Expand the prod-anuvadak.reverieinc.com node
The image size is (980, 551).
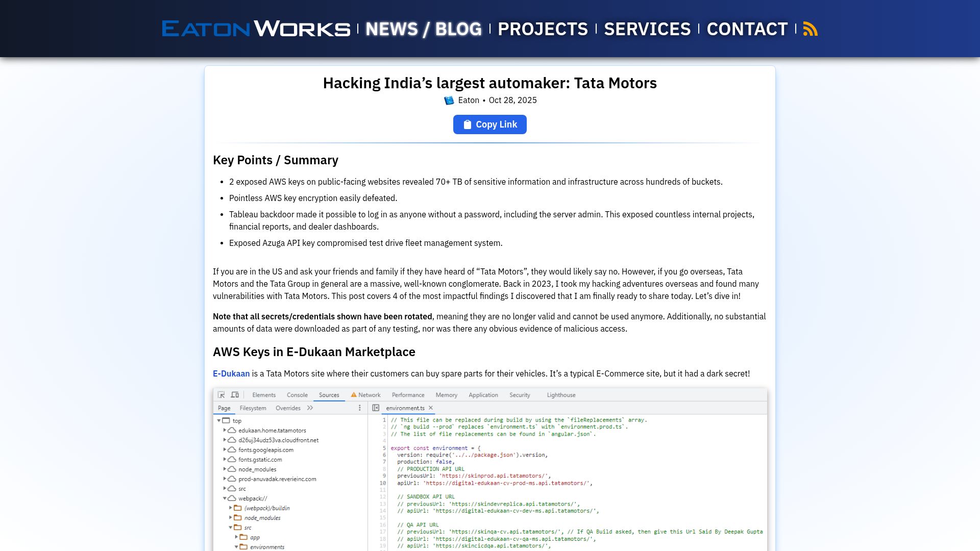click(225, 479)
